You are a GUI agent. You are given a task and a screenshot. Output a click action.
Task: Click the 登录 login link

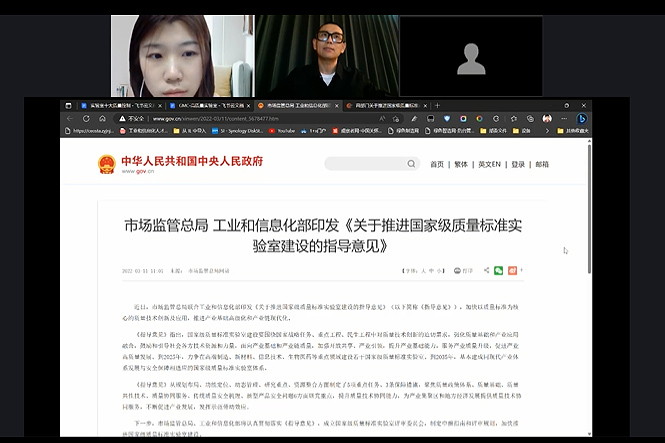[x=518, y=164]
